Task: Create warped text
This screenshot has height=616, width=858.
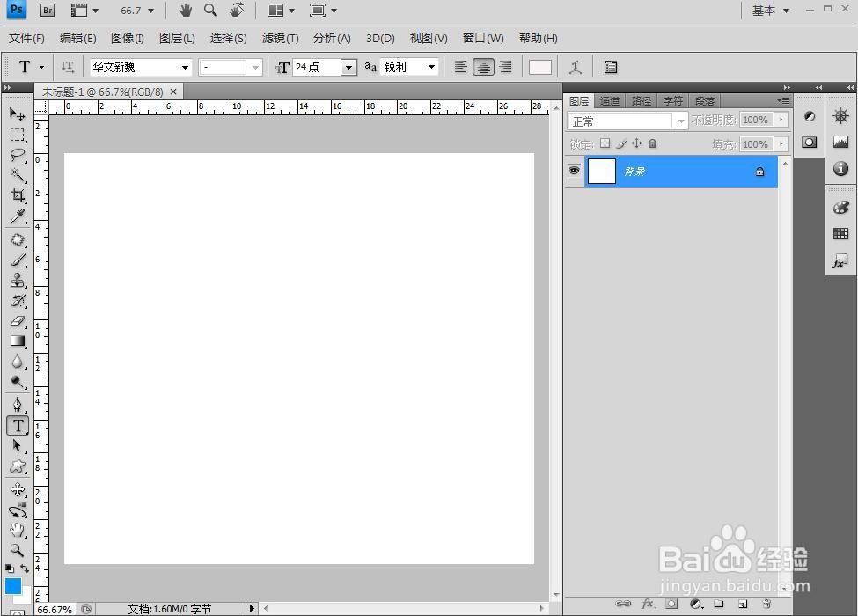Action: [576, 67]
